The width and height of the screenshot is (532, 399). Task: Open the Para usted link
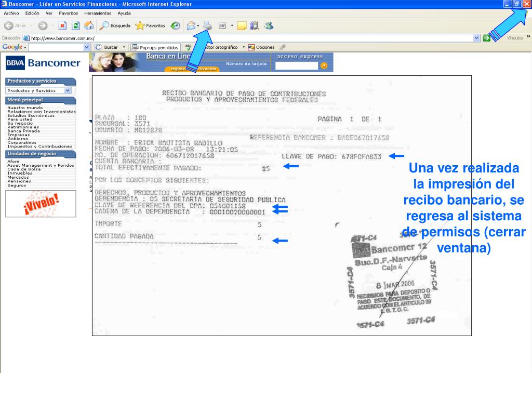coord(20,119)
